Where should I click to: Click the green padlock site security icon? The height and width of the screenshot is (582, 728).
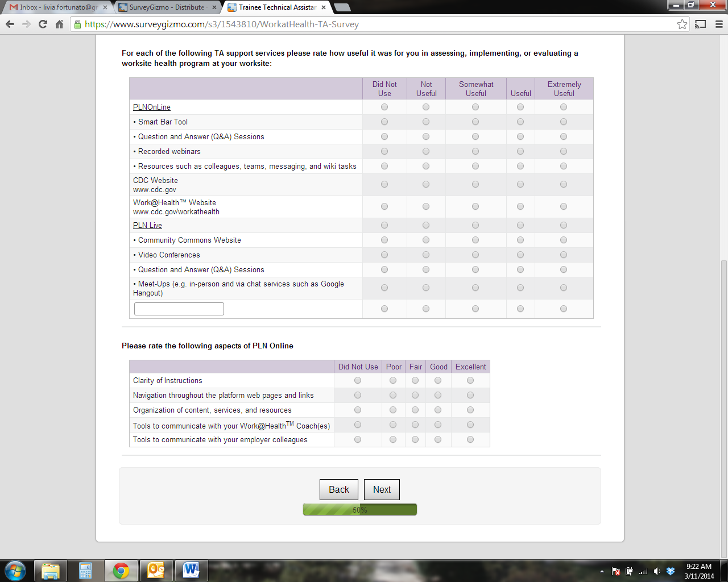point(77,24)
